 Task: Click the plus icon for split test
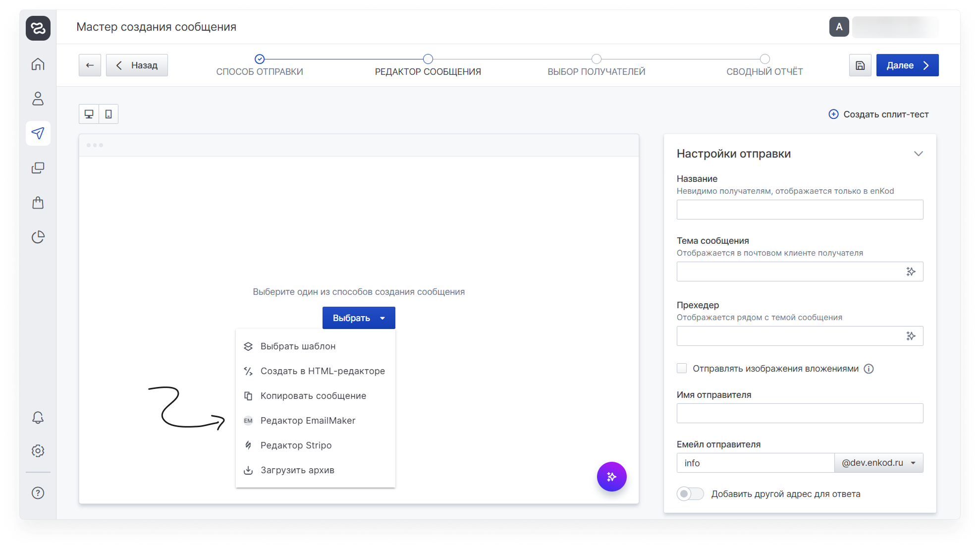(834, 114)
